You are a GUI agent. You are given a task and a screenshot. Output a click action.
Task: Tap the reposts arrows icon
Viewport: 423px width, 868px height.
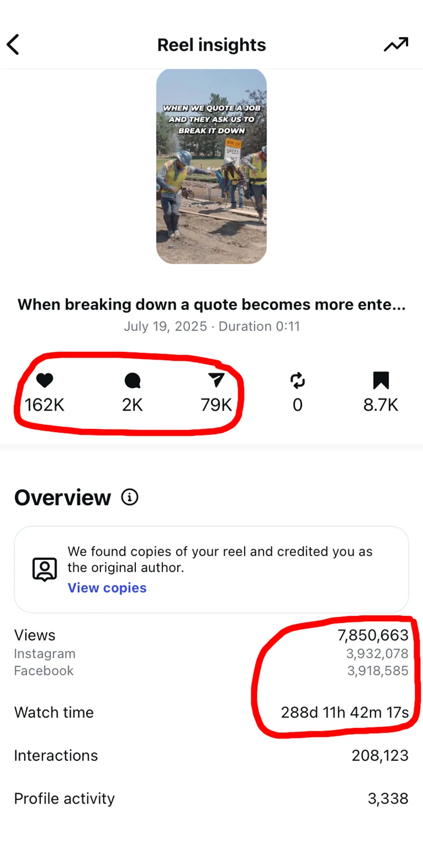coord(298,380)
